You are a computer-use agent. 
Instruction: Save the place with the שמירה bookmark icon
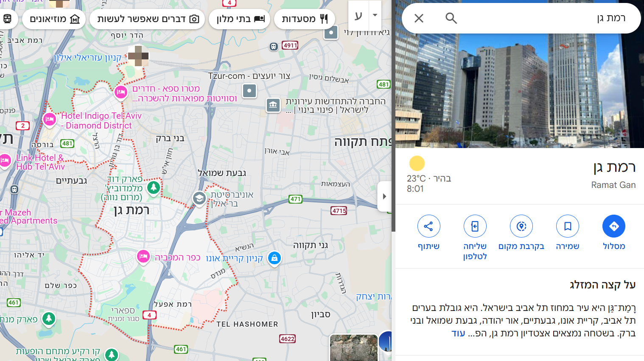568,226
